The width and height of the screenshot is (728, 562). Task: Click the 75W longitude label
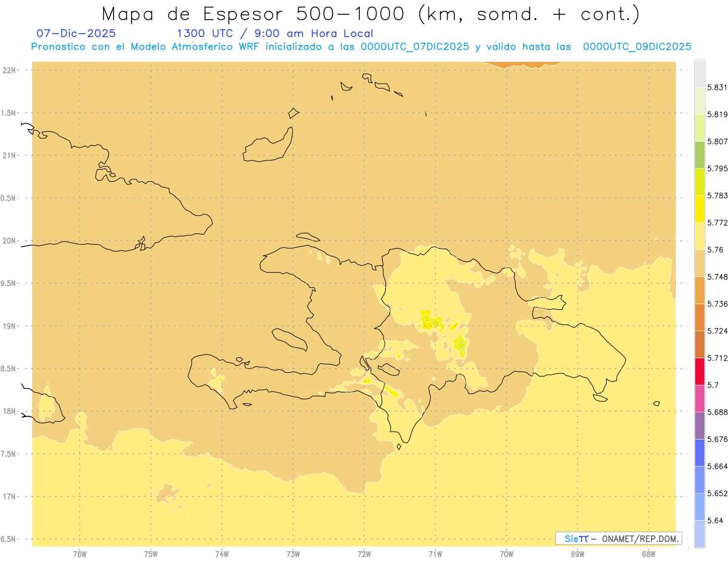coord(151,554)
